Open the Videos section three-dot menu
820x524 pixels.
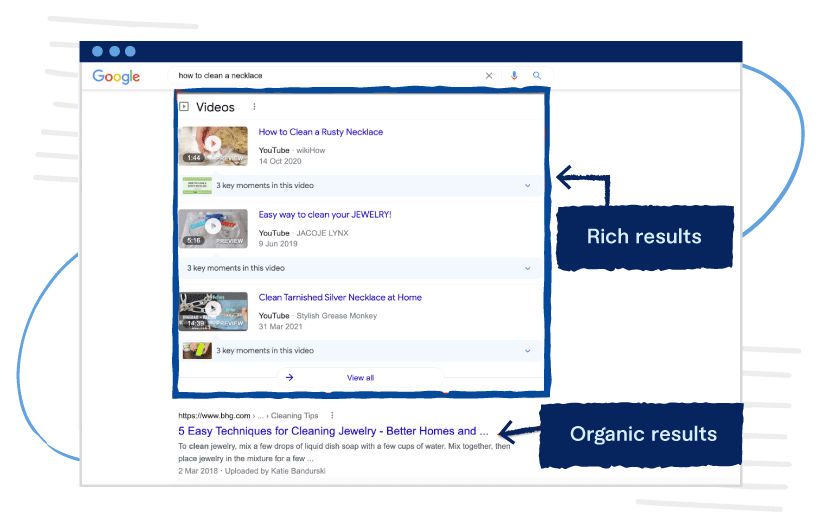coord(254,107)
